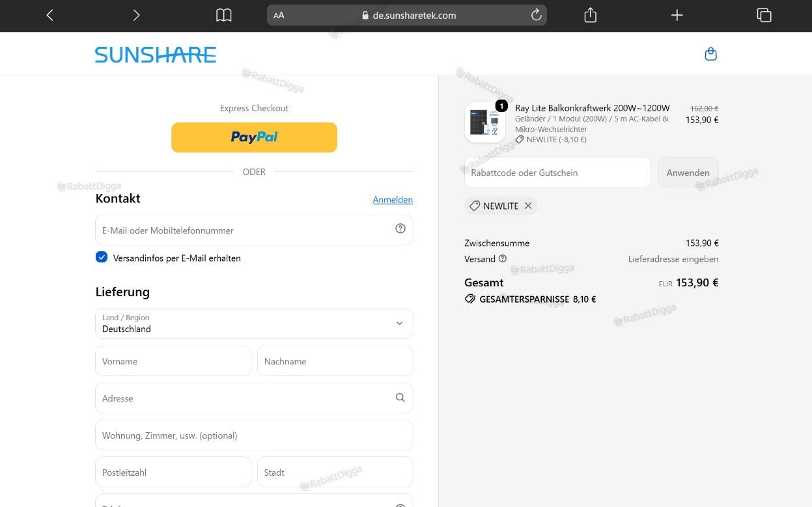This screenshot has height=507, width=812.
Task: Show all open tabs overview icon
Action: (764, 15)
